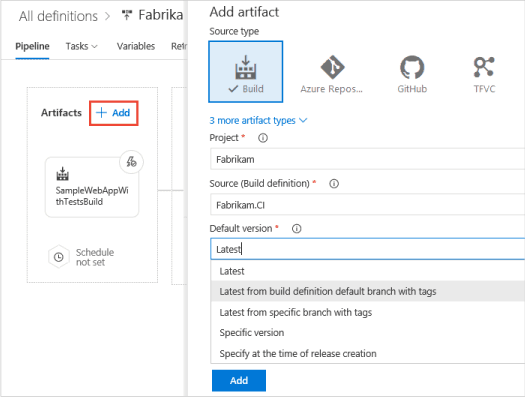
Task: Click the Project info icon
Action: click(263, 138)
